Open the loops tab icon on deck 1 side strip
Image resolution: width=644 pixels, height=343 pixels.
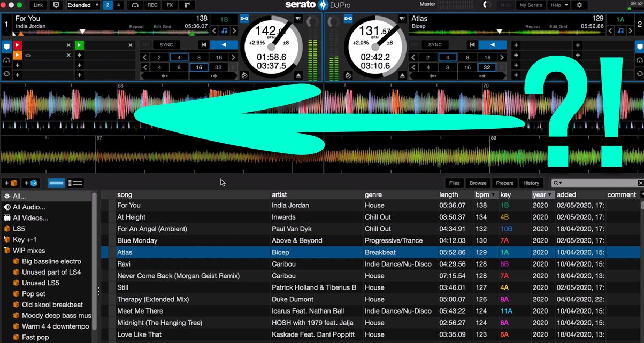coord(6,60)
